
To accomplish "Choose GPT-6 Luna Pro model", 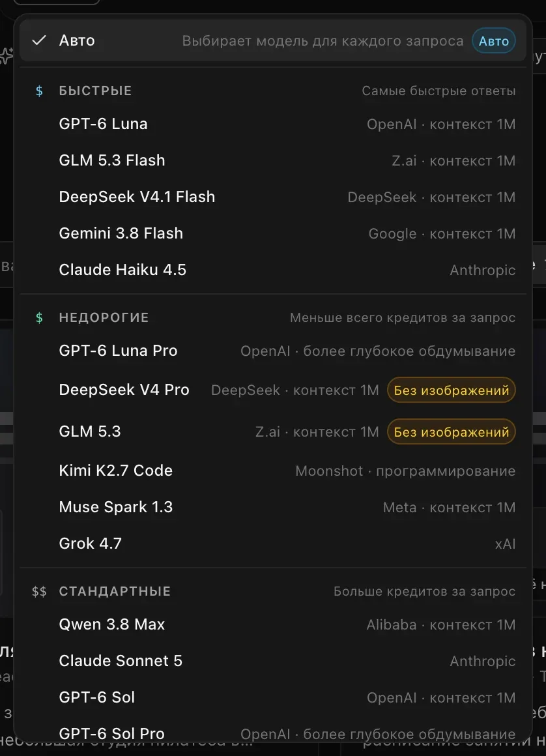I will 273,351.
